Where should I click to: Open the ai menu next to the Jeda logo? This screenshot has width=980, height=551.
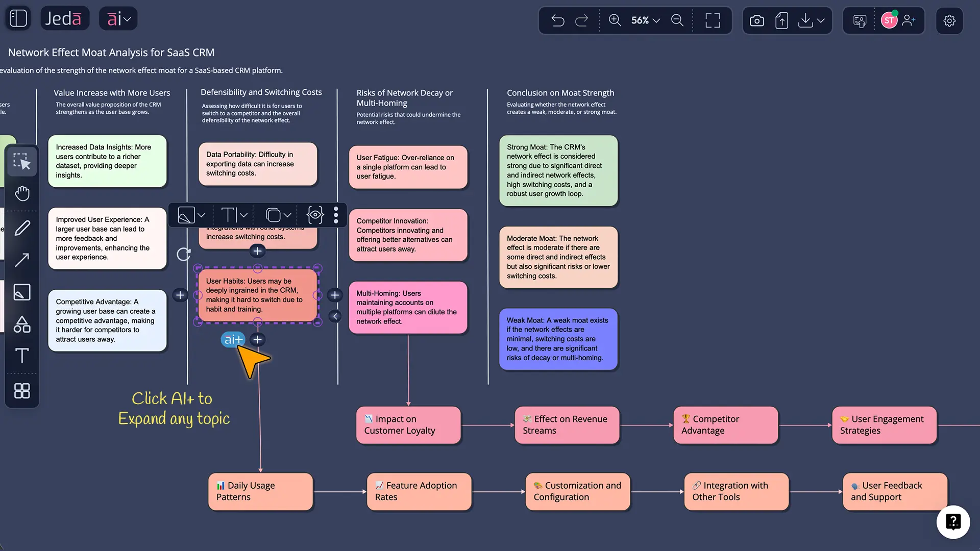pyautogui.click(x=118, y=18)
